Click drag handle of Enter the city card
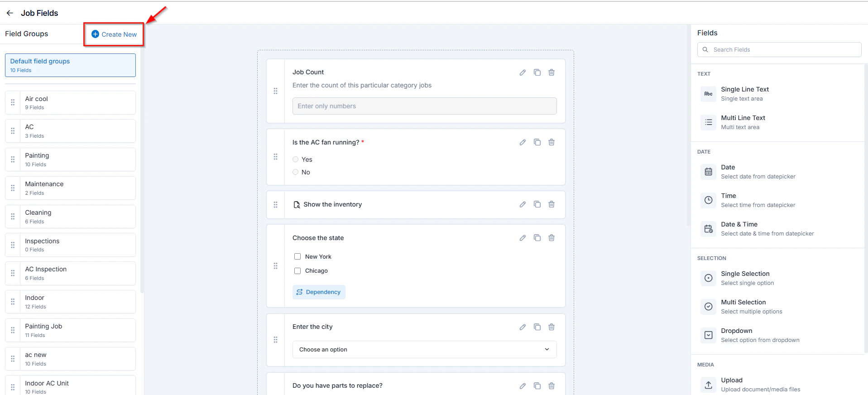 point(275,340)
